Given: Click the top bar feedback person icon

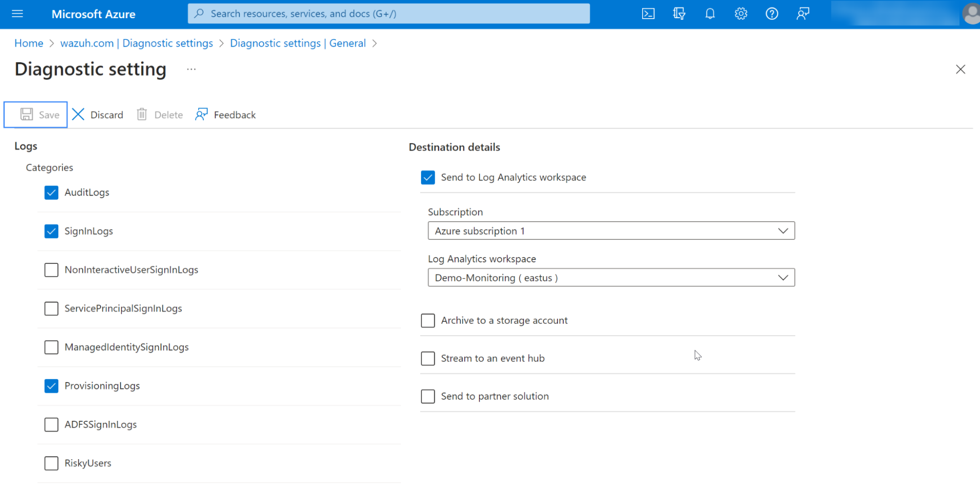Looking at the screenshot, I should (803, 14).
